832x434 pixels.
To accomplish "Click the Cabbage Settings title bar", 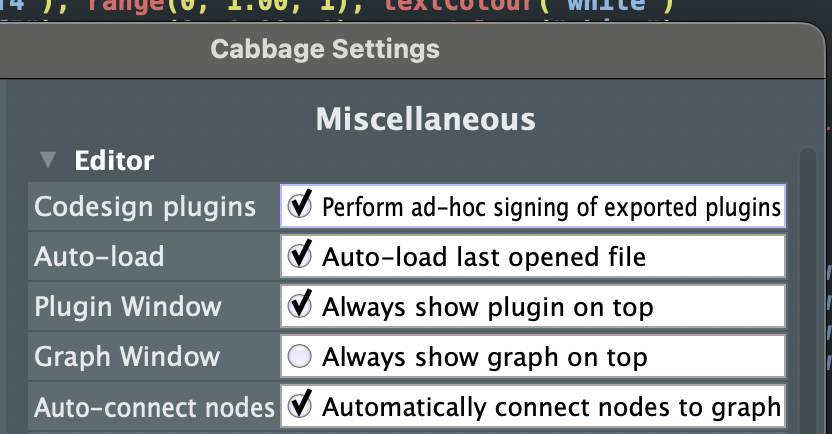I will click(x=325, y=48).
